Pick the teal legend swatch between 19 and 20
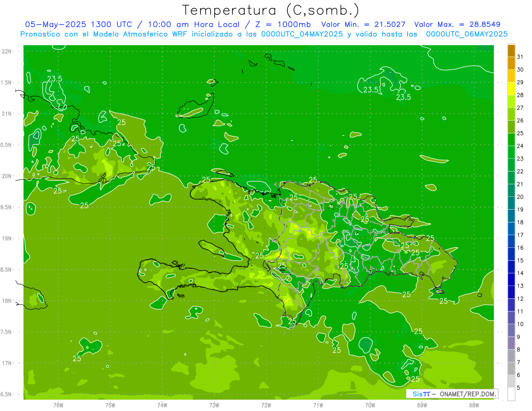532x411 pixels. point(511,203)
